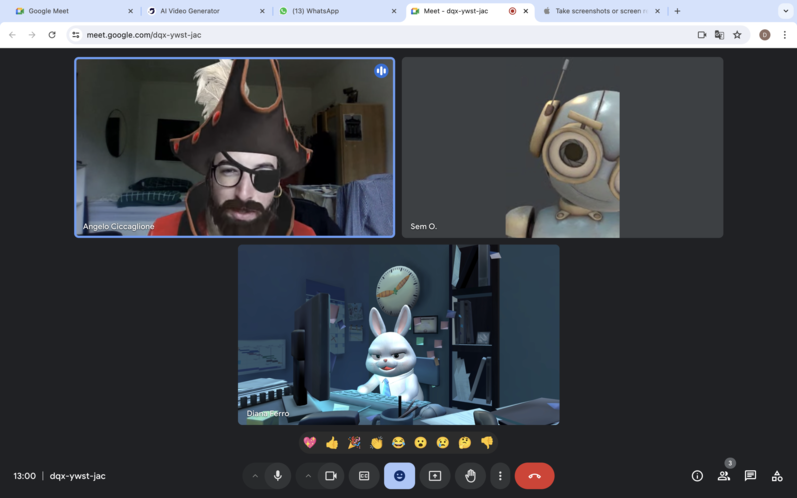The height and width of the screenshot is (498, 797).
Task: Expand audio settings arrow beside microphone
Action: 255,476
